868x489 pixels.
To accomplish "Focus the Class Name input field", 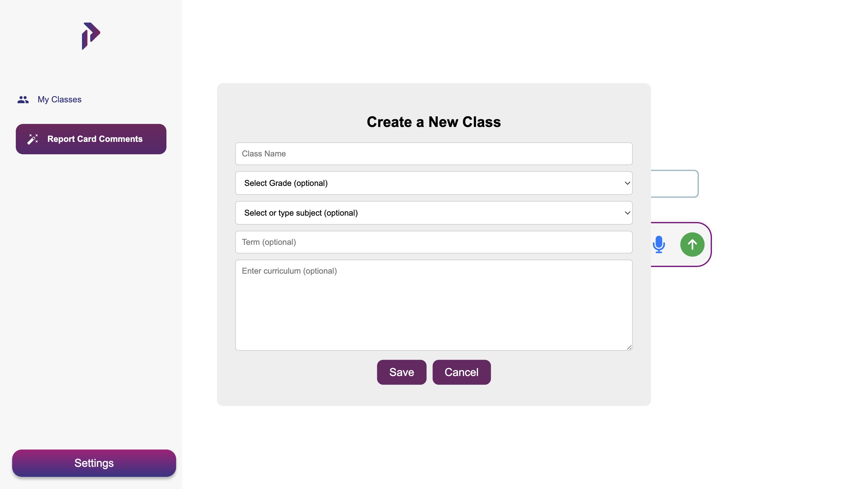I will pos(433,154).
